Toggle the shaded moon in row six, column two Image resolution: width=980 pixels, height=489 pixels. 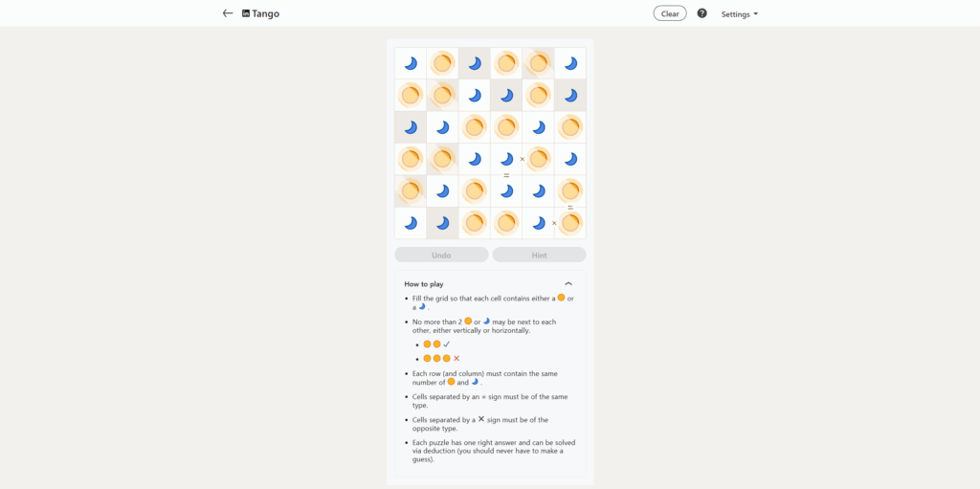click(x=442, y=223)
